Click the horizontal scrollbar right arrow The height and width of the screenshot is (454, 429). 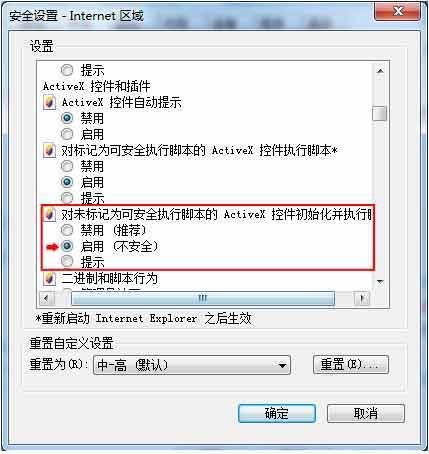(362, 298)
